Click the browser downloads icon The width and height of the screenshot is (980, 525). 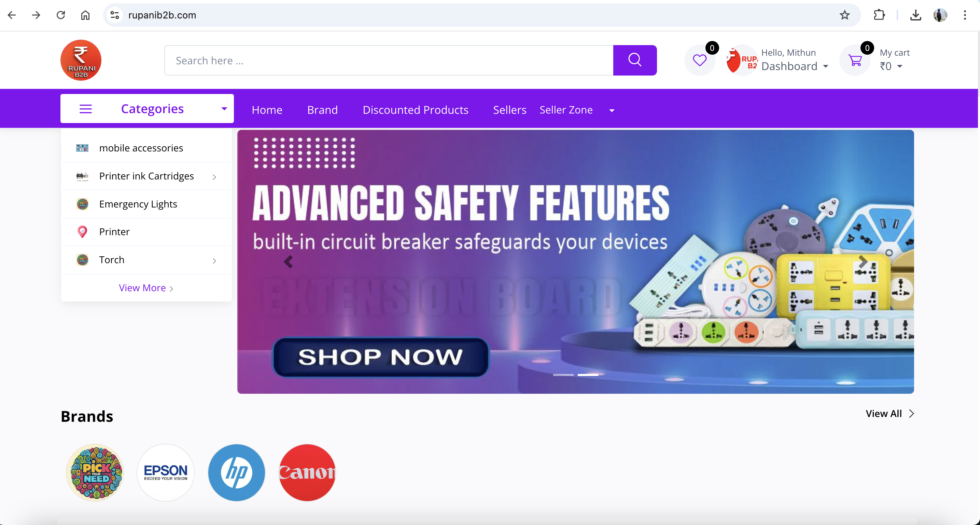[x=916, y=15]
